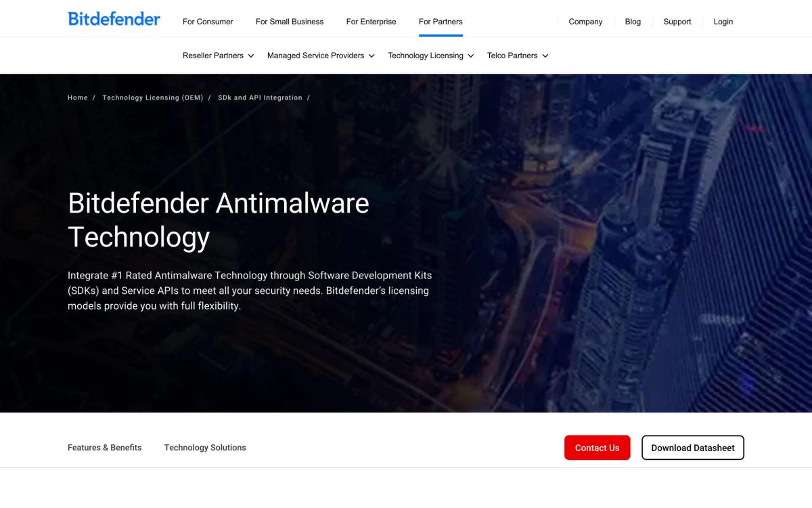Open the Blog link
Image resolution: width=812 pixels, height=508 pixels.
click(x=633, y=22)
